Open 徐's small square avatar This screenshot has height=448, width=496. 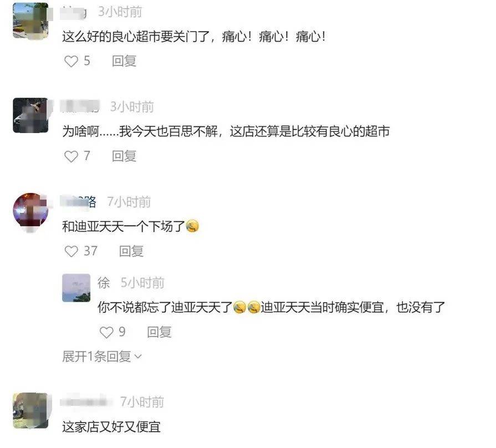76,288
